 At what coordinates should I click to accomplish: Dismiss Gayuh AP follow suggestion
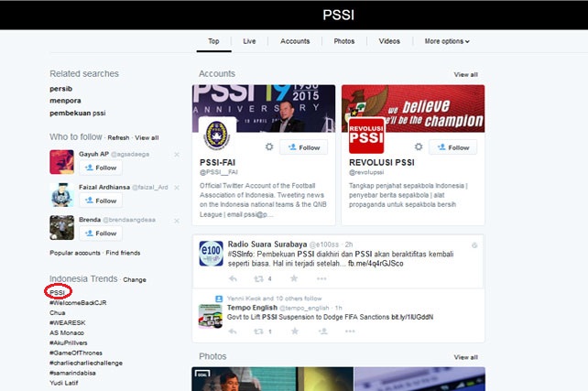(177, 155)
